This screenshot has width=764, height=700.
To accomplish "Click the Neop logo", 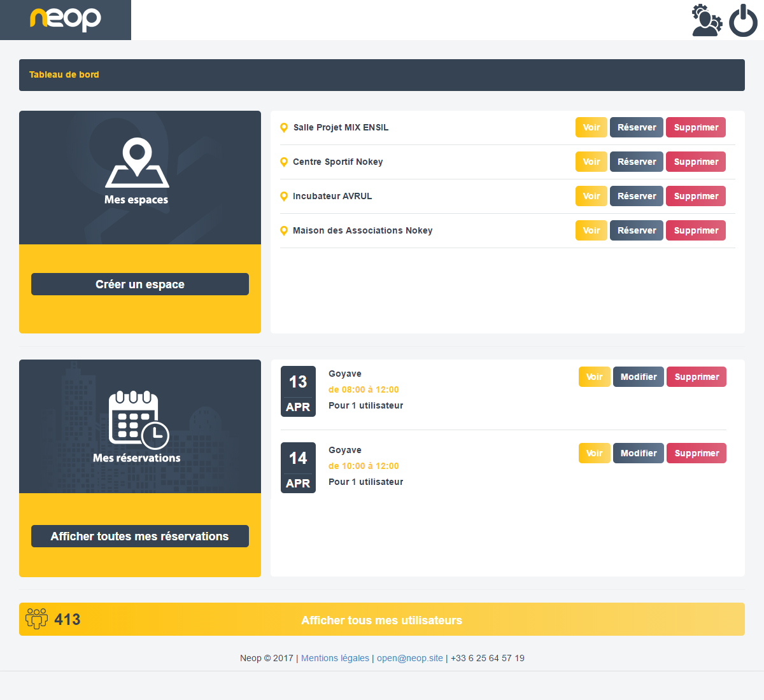I will point(66,19).
